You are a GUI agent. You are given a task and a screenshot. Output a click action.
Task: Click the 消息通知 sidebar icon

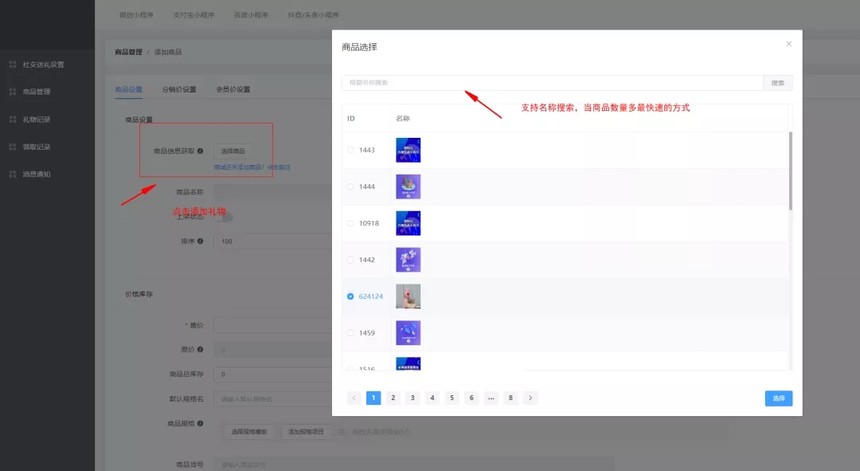[13, 174]
